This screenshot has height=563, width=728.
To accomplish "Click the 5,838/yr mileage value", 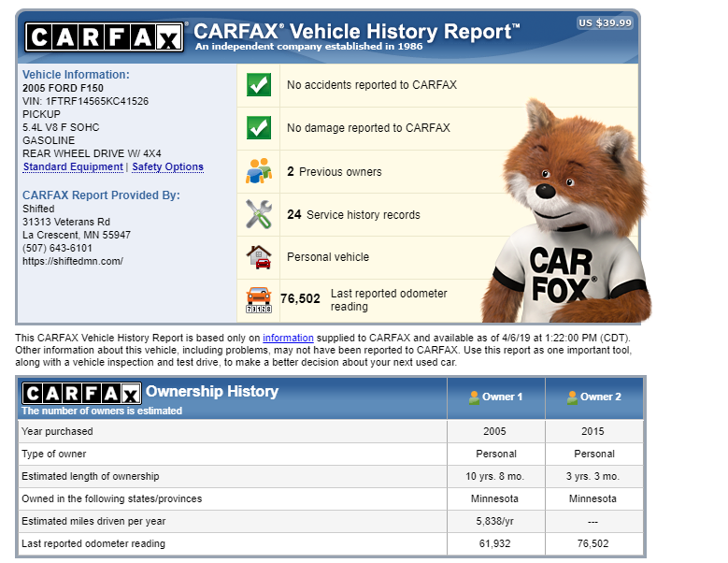I will point(495,521).
